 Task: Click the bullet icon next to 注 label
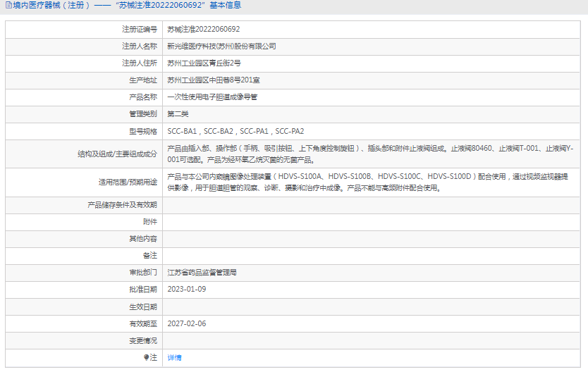pyautogui.click(x=146, y=357)
